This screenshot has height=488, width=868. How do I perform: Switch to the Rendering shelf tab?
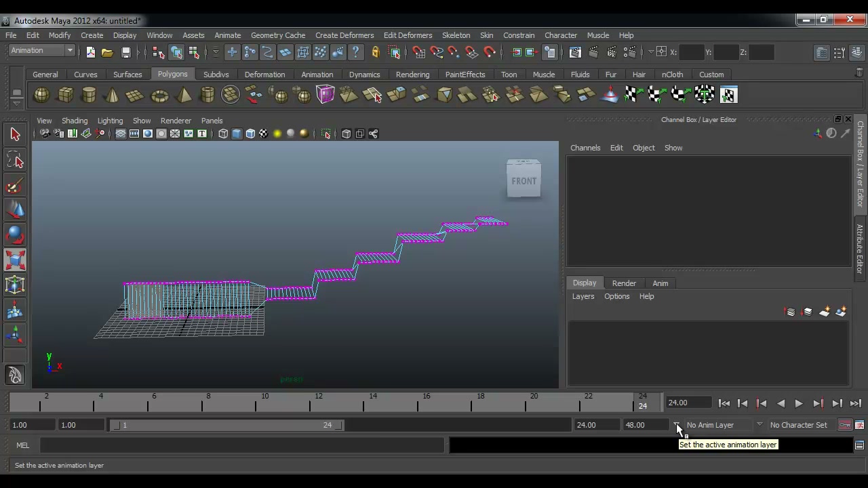tap(412, 75)
